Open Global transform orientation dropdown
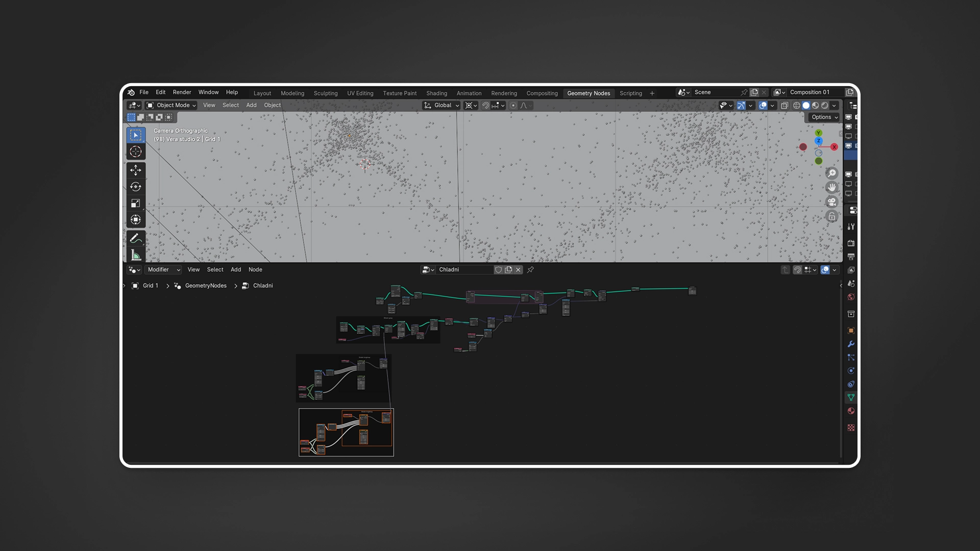Screen dimensions: 980x551 (x=442, y=106)
